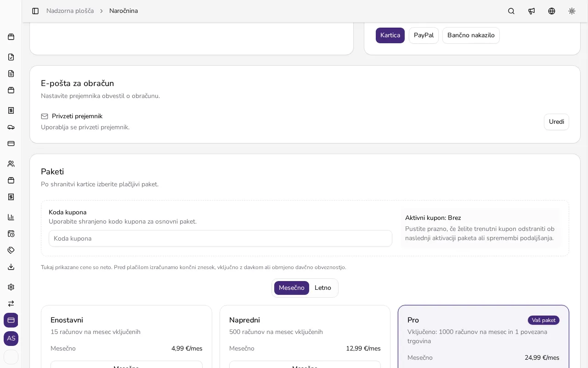This screenshot has height=368, width=588.
Task: Click Uredi for billing e-mail
Action: coord(556,122)
